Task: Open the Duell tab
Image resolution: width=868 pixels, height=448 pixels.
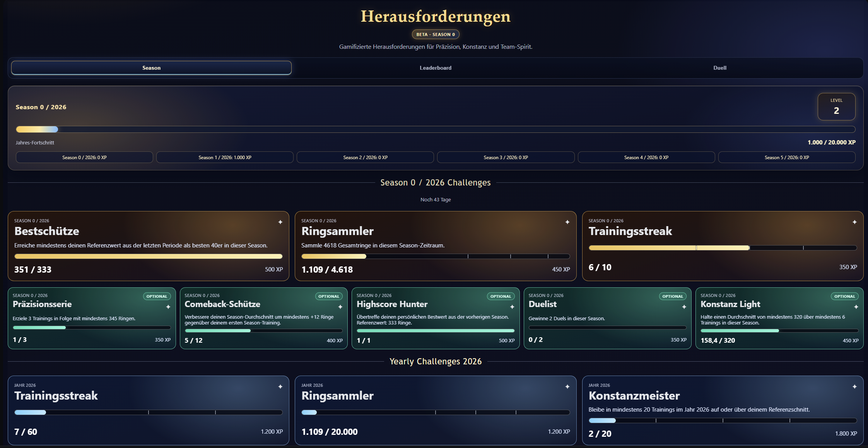Action: 719,68
